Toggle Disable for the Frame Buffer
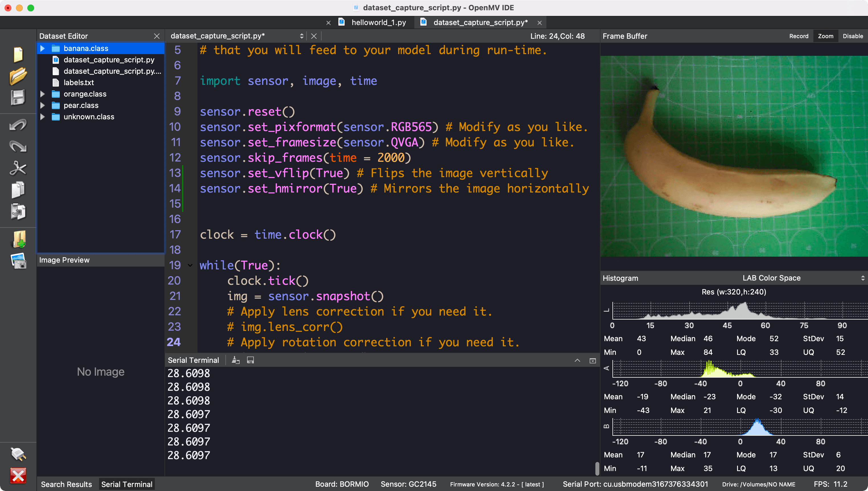 (853, 36)
